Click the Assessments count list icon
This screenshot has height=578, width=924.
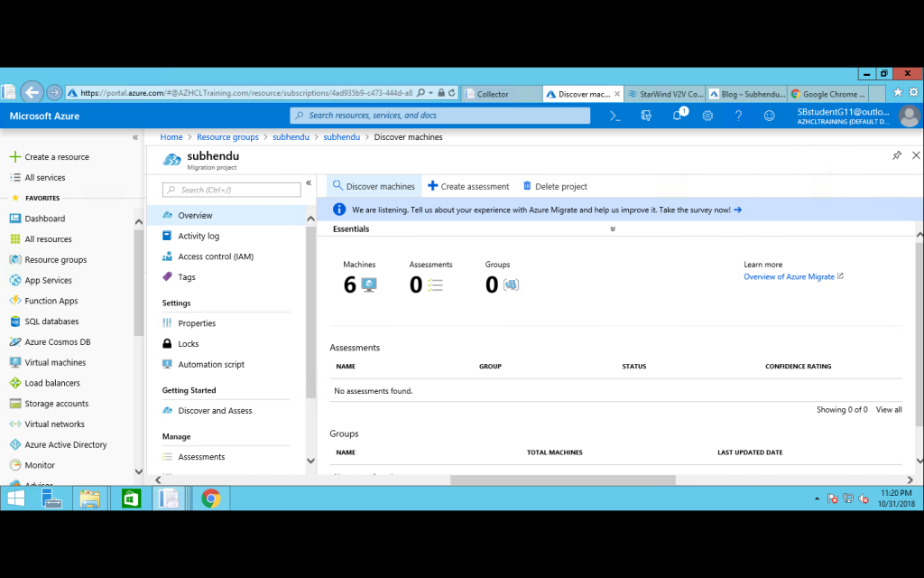[435, 284]
